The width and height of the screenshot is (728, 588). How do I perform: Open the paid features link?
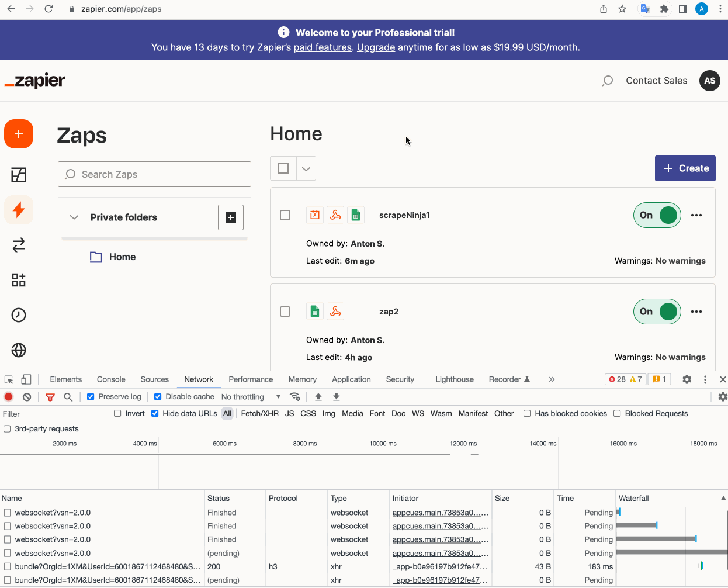point(323,47)
